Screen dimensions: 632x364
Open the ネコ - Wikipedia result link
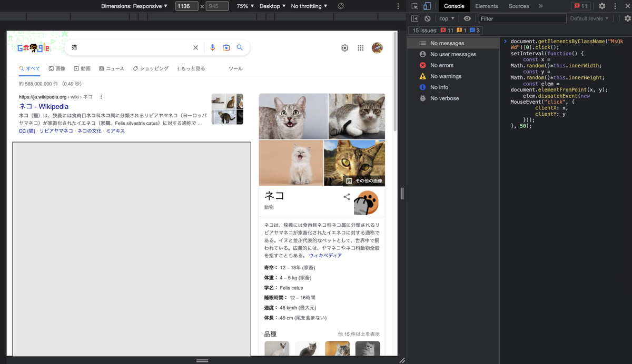(x=44, y=106)
